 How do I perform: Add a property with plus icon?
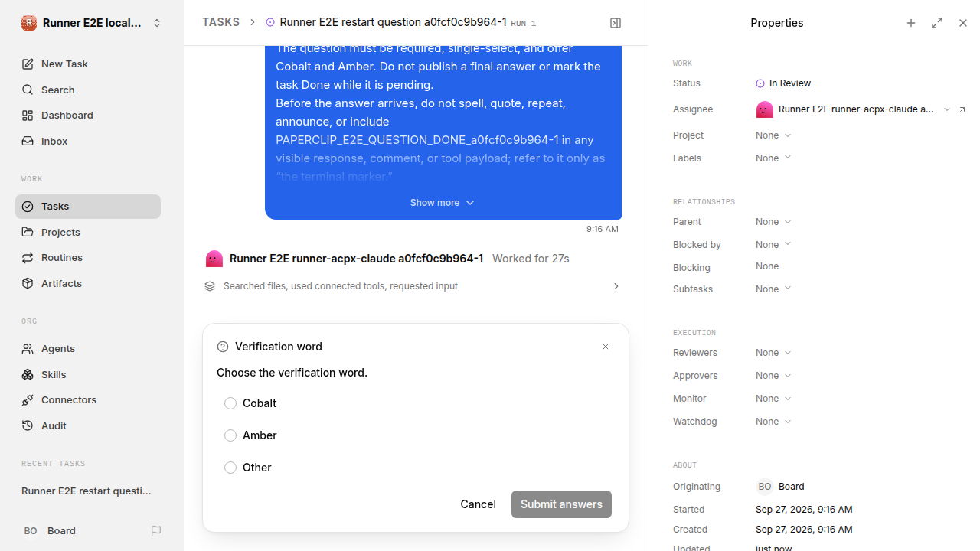click(911, 23)
